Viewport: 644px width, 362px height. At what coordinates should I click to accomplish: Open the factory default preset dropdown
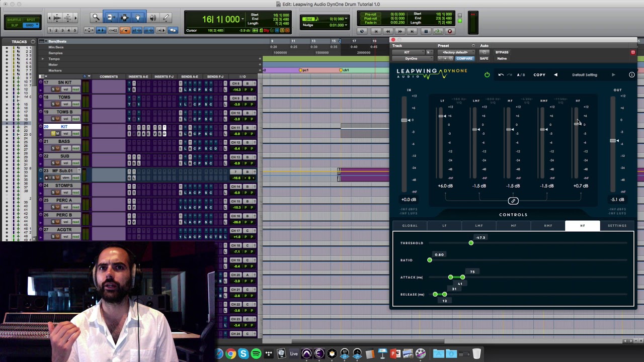(455, 52)
